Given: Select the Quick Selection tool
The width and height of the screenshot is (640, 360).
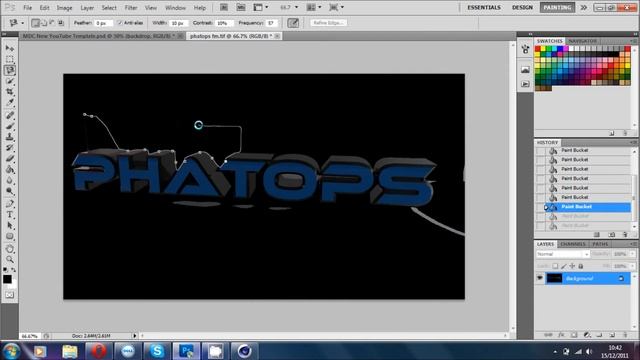Looking at the screenshot, I should point(10,81).
